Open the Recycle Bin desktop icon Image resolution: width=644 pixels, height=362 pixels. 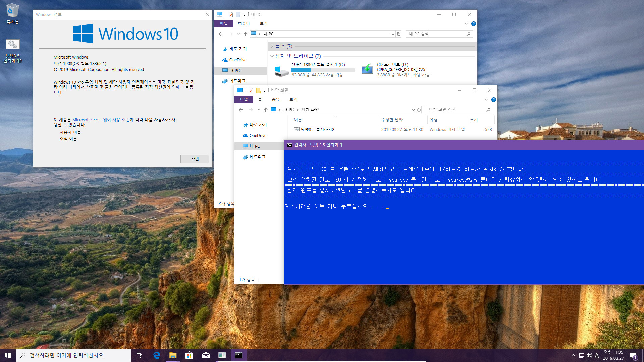pos(12,14)
